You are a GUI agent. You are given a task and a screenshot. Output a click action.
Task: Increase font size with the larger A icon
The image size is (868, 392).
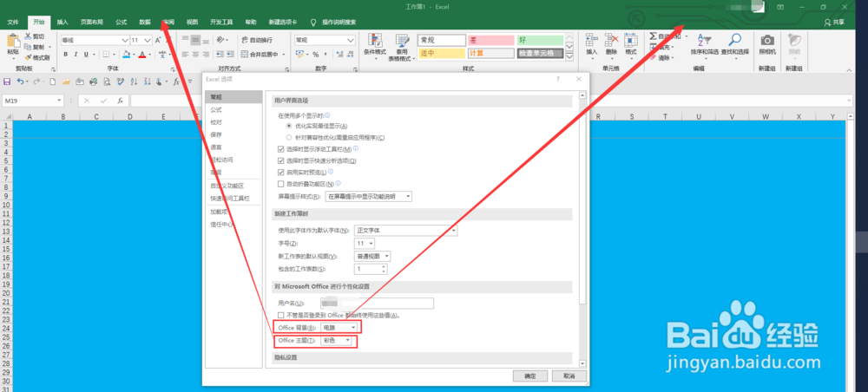point(158,41)
